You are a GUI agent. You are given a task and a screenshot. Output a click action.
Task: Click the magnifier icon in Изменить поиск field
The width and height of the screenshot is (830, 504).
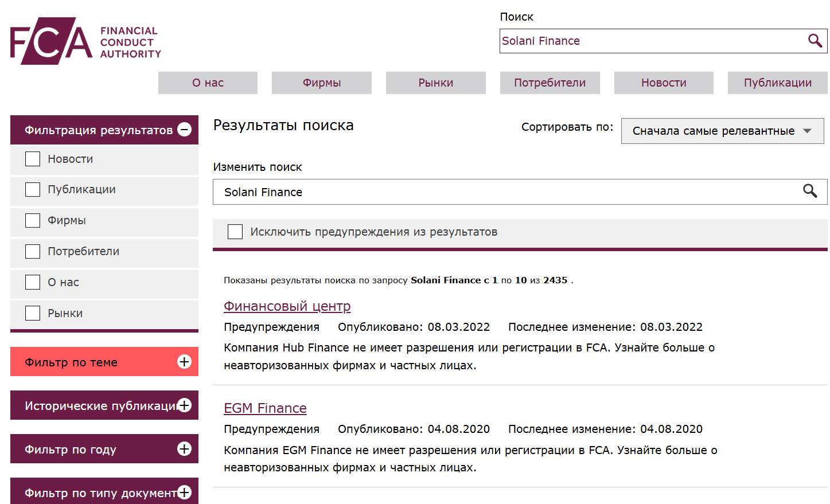810,191
